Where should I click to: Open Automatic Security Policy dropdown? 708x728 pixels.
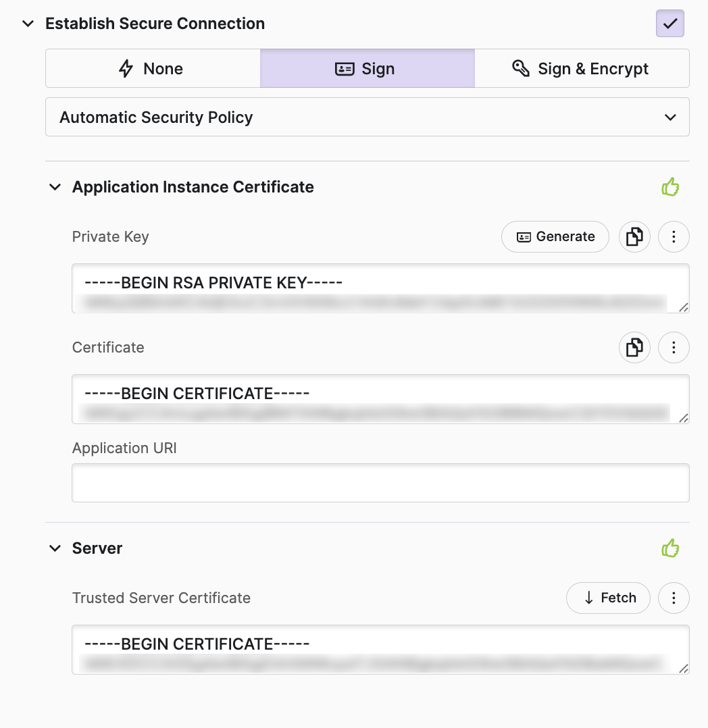click(367, 118)
